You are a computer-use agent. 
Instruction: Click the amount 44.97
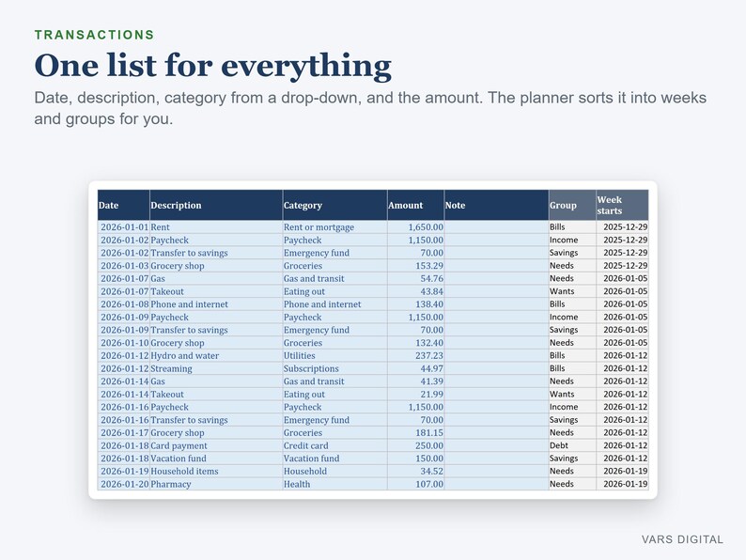pyautogui.click(x=416, y=368)
